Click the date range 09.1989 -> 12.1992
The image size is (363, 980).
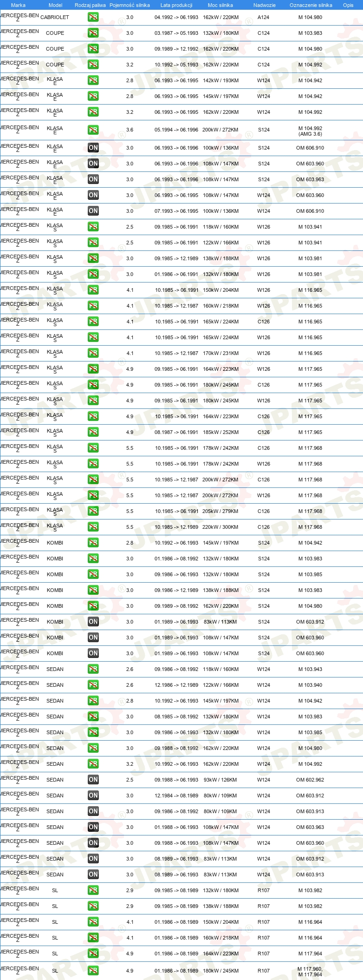[x=176, y=49]
